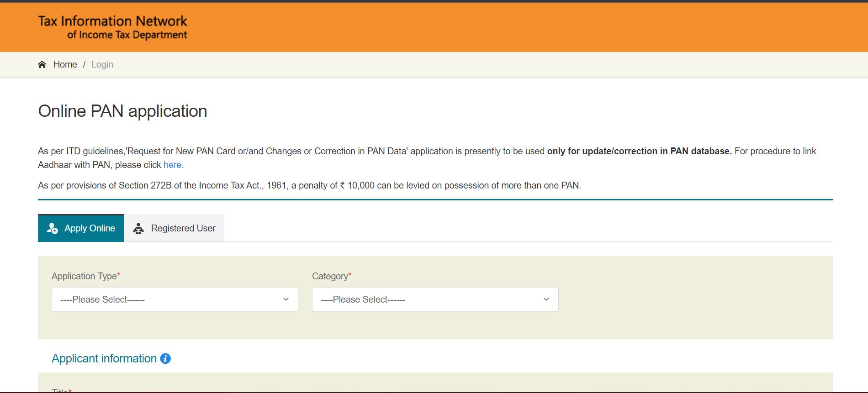The image size is (868, 393).
Task: Click the Tax Information Network logo
Action: click(x=112, y=27)
